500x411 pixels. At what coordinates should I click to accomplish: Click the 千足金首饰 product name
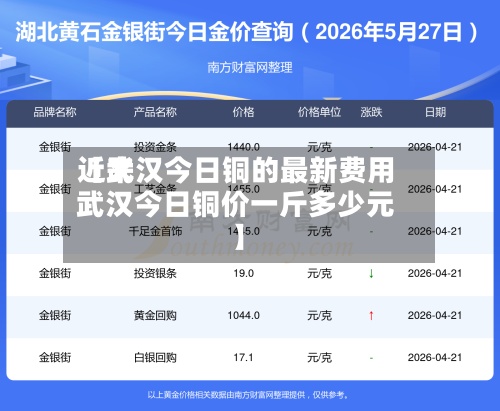click(155, 231)
